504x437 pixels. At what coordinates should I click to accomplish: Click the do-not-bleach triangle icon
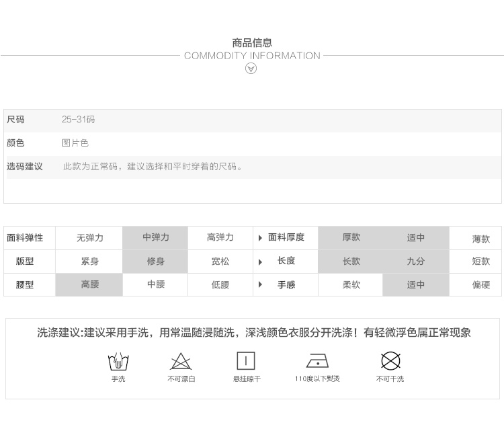pyautogui.click(x=181, y=362)
